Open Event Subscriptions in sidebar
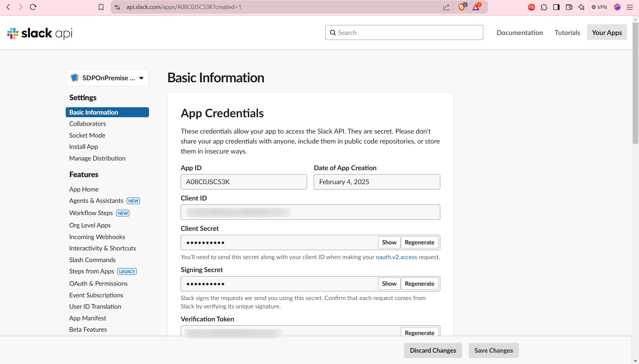Screen dimensions: 639x364 [96, 295]
